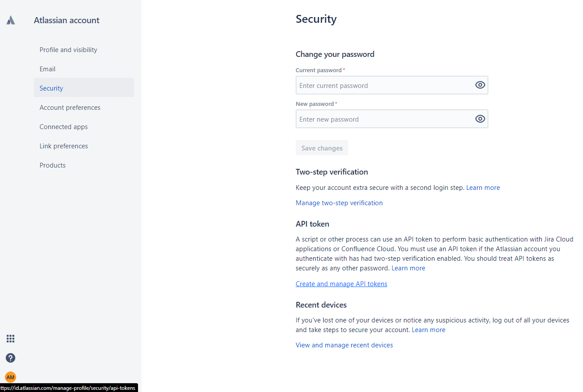
Task: Show new password with eye icon
Action: (480, 119)
